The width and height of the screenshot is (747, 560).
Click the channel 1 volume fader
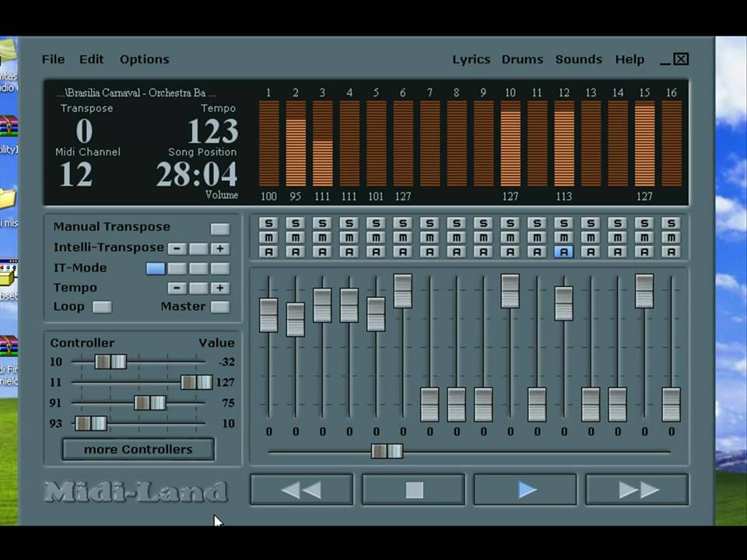click(268, 315)
